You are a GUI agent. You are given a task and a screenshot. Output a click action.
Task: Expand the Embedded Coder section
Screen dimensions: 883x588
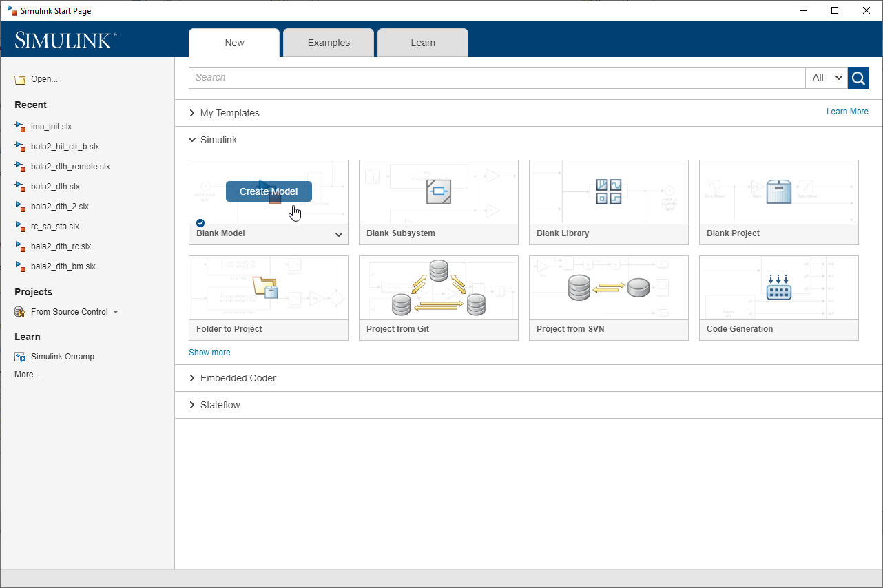coord(192,378)
